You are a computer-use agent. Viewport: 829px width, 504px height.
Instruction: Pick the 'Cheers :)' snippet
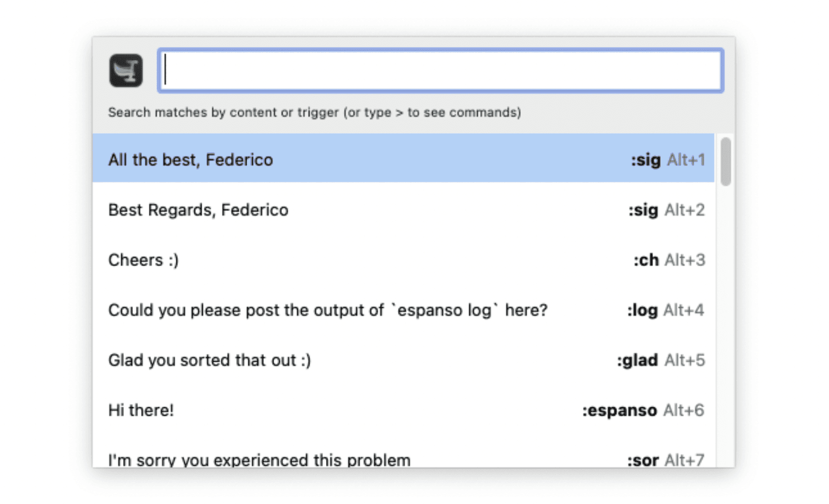(x=143, y=260)
